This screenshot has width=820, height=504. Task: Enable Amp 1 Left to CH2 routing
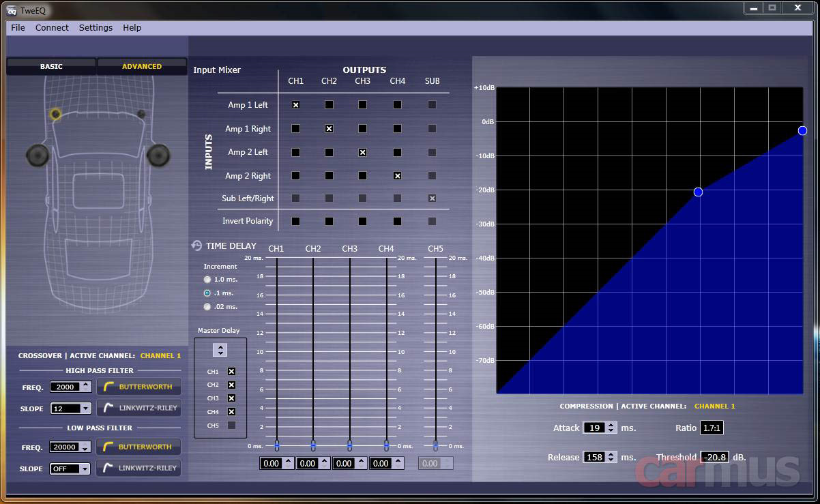329,105
